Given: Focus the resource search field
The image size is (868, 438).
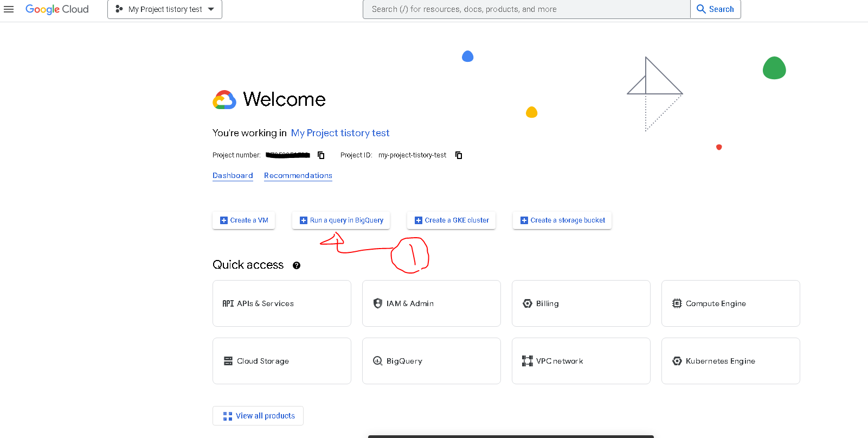Looking at the screenshot, I should pos(526,9).
